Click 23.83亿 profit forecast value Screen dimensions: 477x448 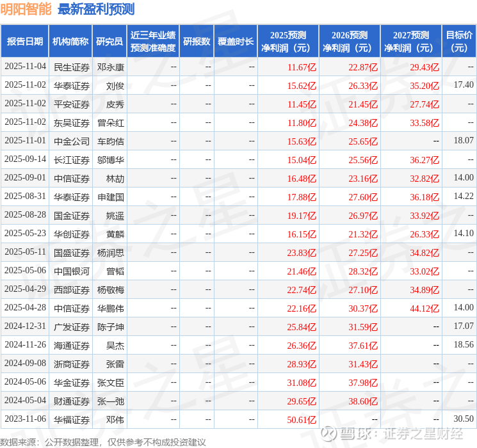tap(302, 253)
